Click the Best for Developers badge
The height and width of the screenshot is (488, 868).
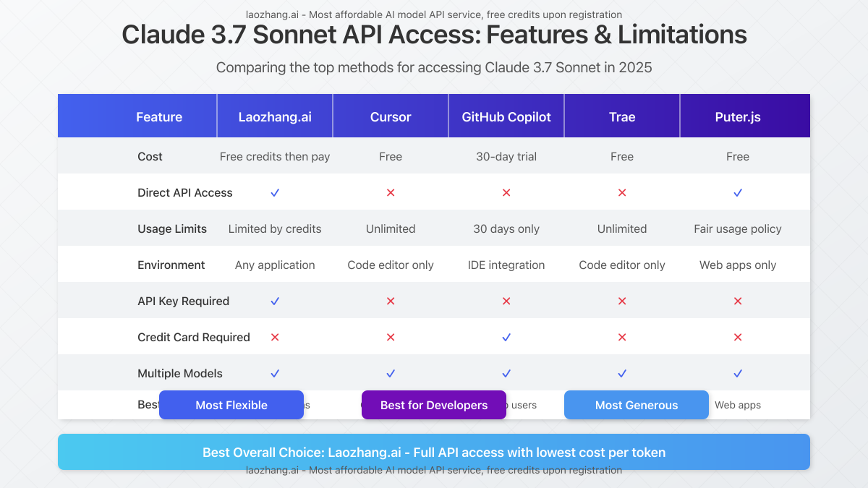click(x=434, y=405)
